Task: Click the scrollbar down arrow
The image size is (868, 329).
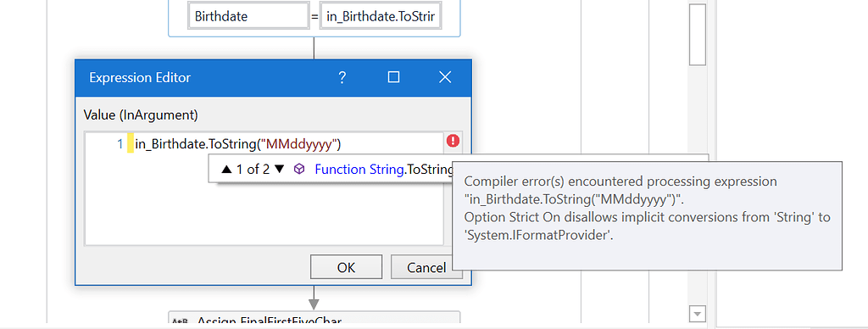Action: [697, 314]
